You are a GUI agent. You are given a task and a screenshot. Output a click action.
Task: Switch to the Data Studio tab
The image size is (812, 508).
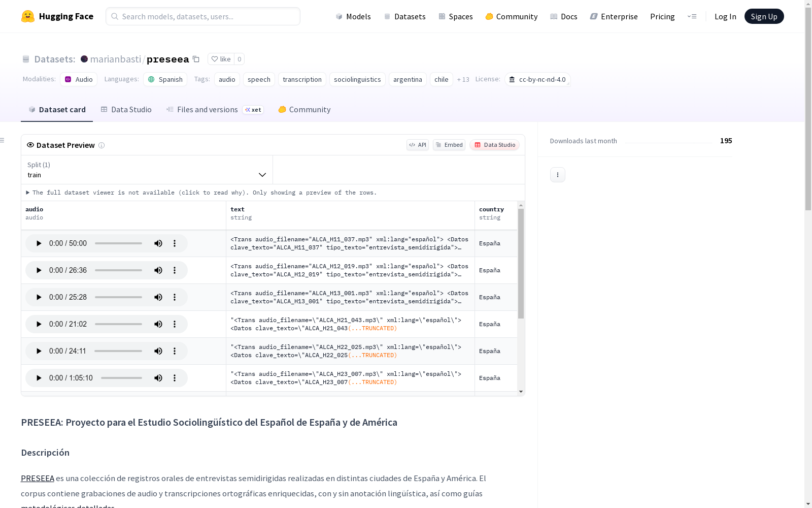click(126, 110)
